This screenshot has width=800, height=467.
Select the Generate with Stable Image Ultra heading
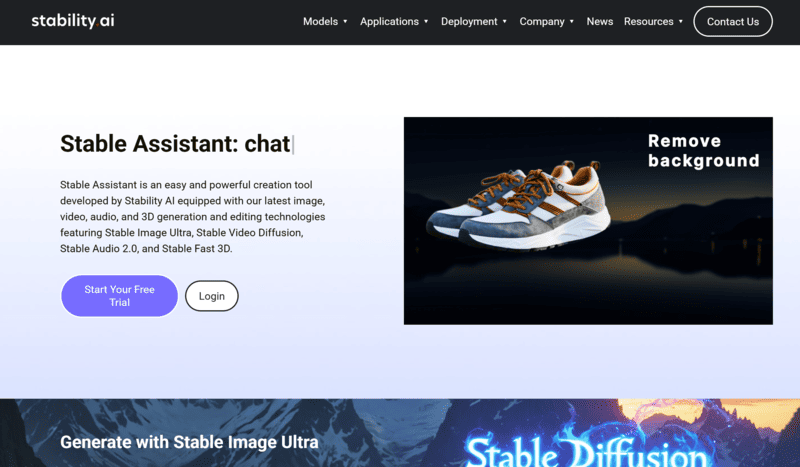pos(189,442)
